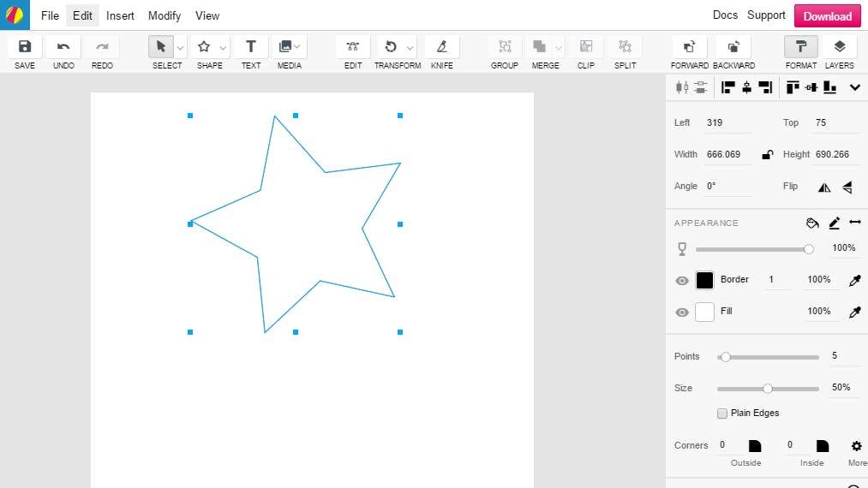Align objects to right edge
This screenshot has width=868, height=488.
click(765, 87)
